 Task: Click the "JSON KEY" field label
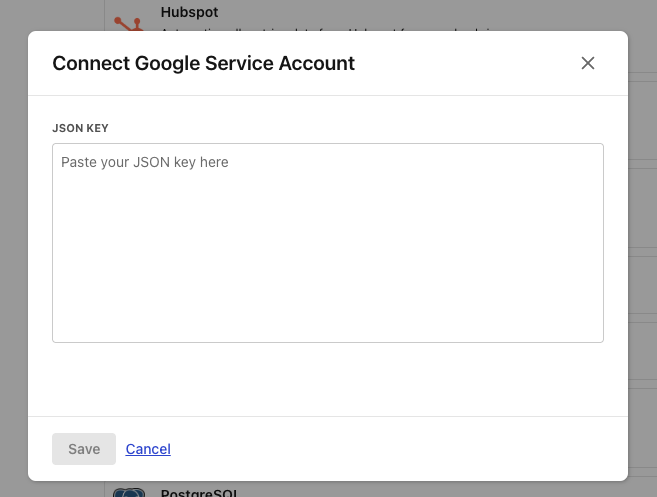tap(80, 128)
